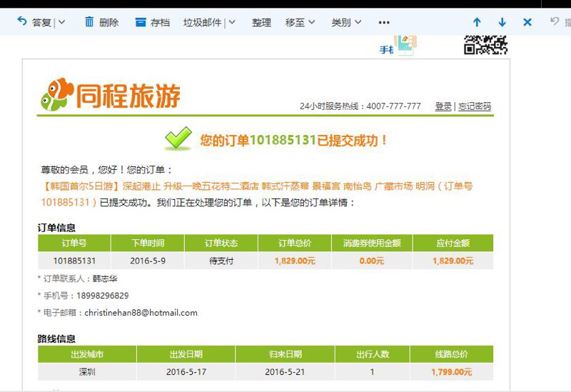The height and width of the screenshot is (392, 571).
Task: Click contact name 韩志华
Action: click(x=105, y=278)
